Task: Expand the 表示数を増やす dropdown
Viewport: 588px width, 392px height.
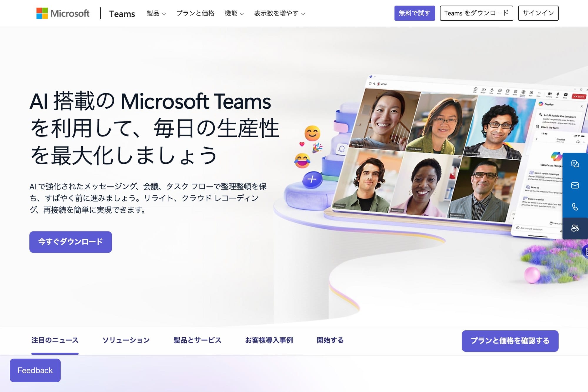Action: (280, 13)
